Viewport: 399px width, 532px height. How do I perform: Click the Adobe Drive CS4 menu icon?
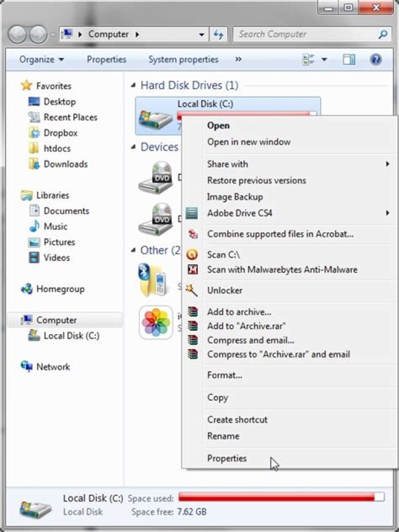tap(192, 213)
